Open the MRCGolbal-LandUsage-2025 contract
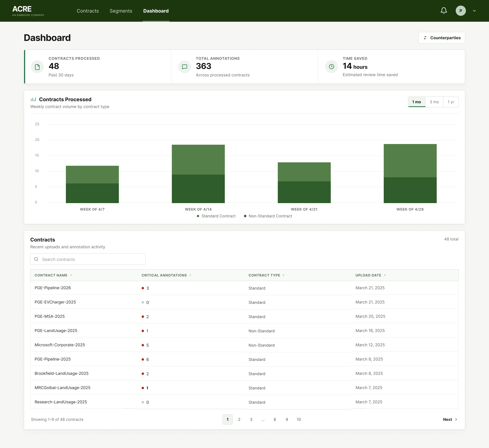The height and width of the screenshot is (448, 489). coord(62,388)
